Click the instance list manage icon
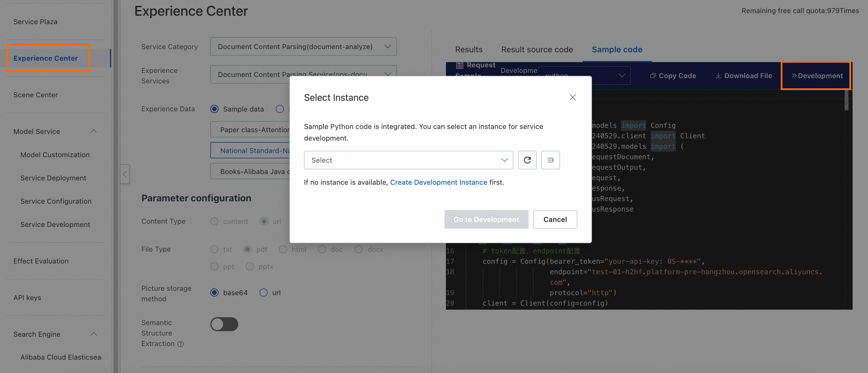The height and width of the screenshot is (373, 868). (550, 160)
